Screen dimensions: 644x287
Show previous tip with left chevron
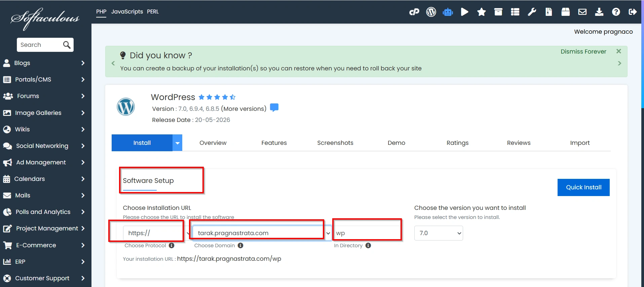point(113,63)
